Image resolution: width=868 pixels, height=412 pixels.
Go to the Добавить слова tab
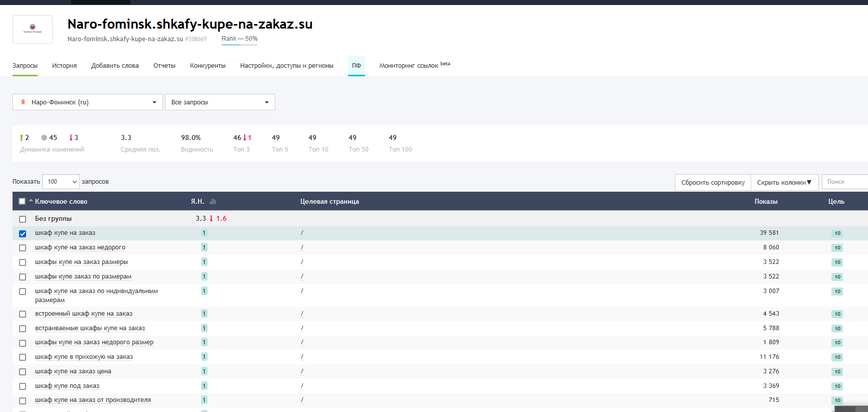115,66
